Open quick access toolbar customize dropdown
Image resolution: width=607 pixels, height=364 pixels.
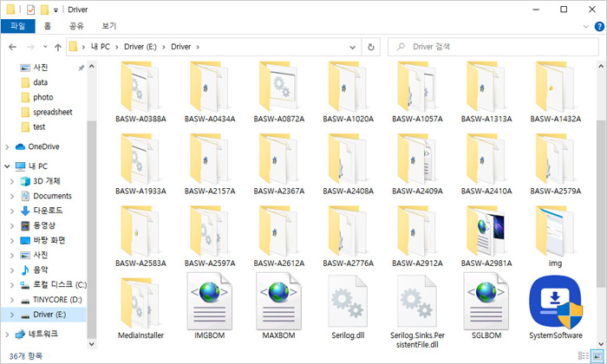click(55, 10)
